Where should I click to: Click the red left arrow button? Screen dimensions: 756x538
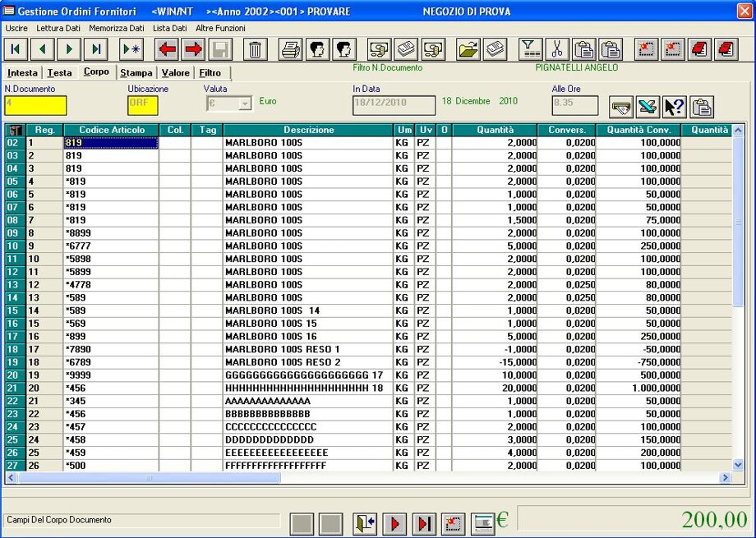pyautogui.click(x=168, y=49)
